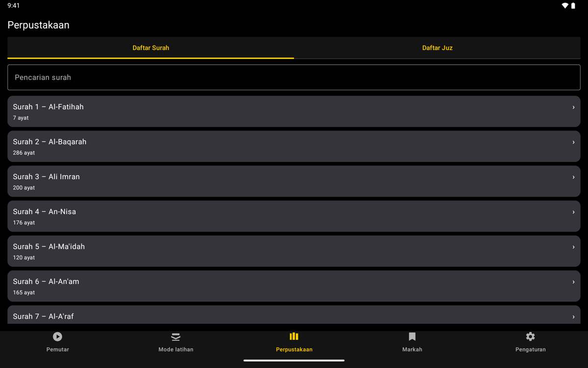588x368 pixels.
Task: Expand the Al-Baqarah row chevron
Action: (573, 142)
